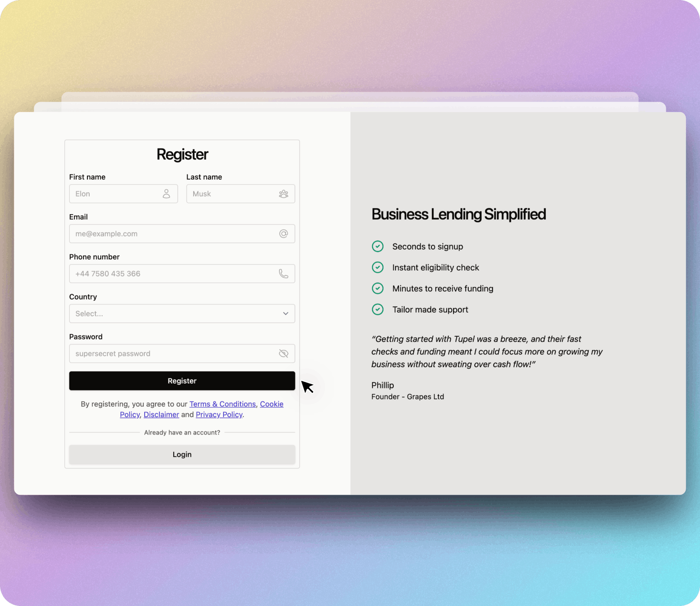Click the group icon in Last name field

(x=283, y=194)
